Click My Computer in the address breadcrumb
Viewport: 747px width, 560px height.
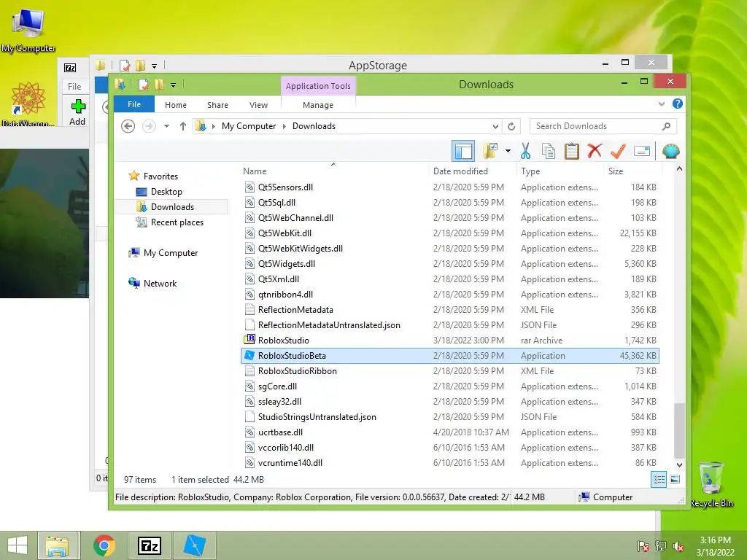[x=249, y=126]
